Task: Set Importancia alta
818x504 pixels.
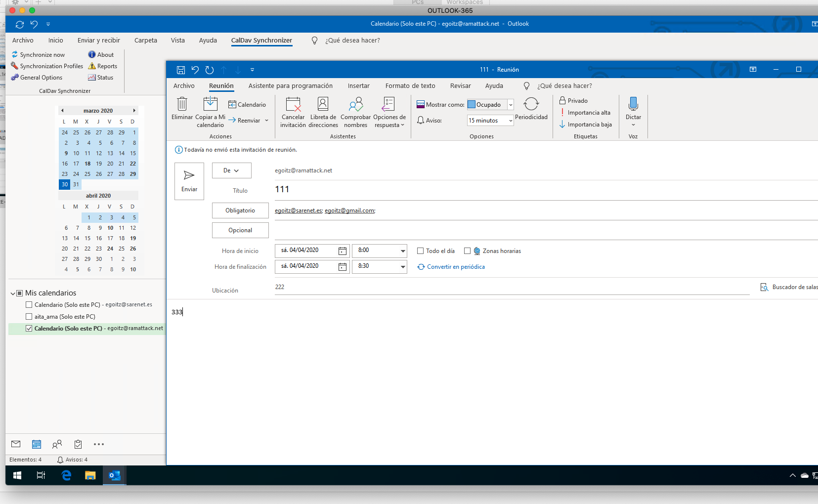Action: 585,113
